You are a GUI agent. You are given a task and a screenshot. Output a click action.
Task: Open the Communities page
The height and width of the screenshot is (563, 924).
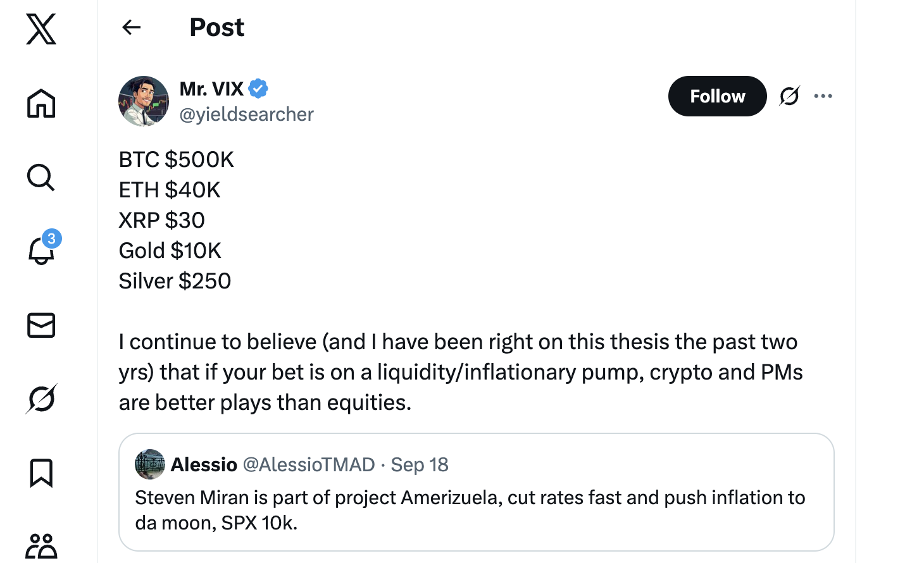pos(41,546)
